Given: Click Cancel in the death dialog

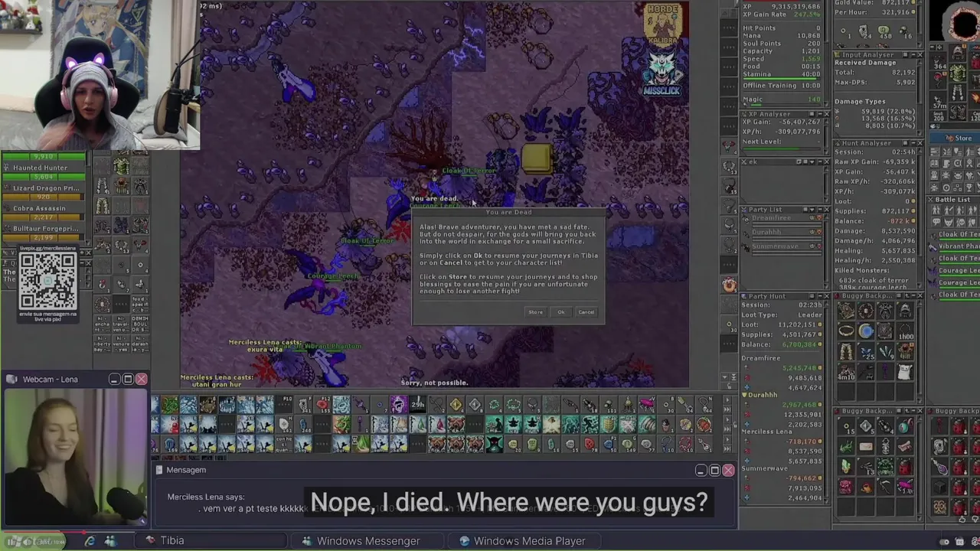Looking at the screenshot, I should pyautogui.click(x=586, y=311).
